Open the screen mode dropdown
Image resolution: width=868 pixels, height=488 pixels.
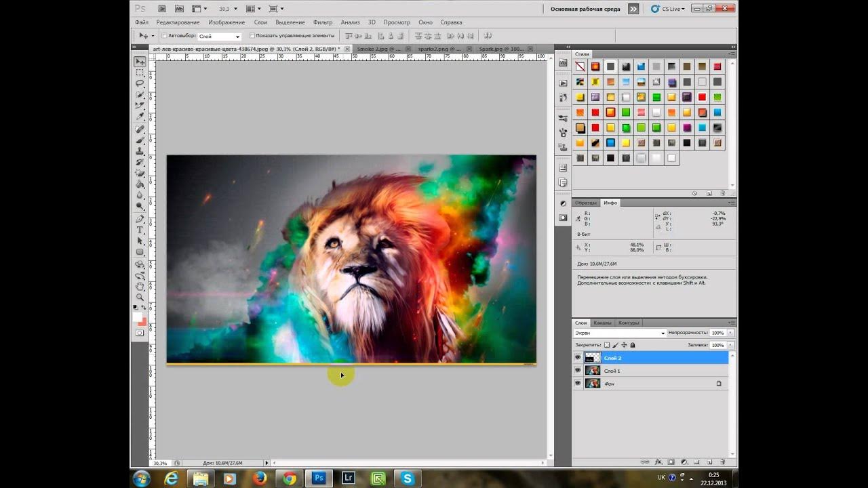pos(276,9)
